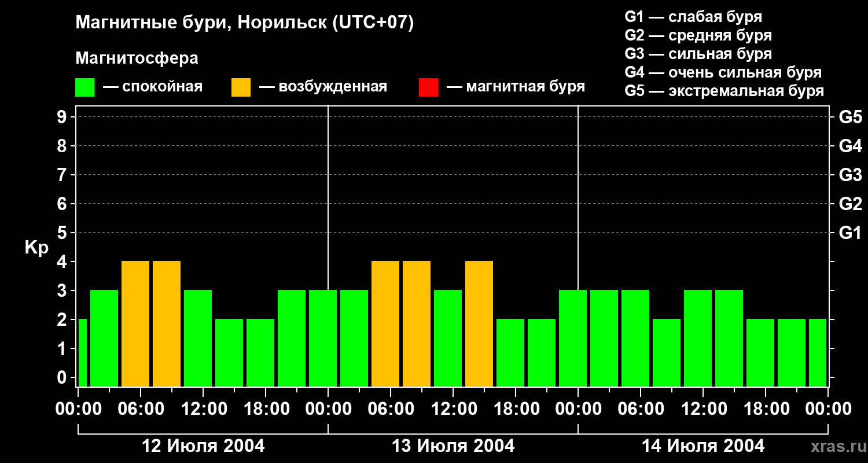Click '06:00' time label under 14 Июля

[x=641, y=409]
